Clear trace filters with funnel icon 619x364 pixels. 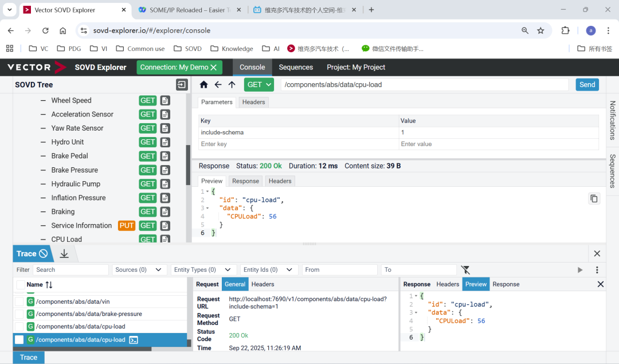pos(465,270)
